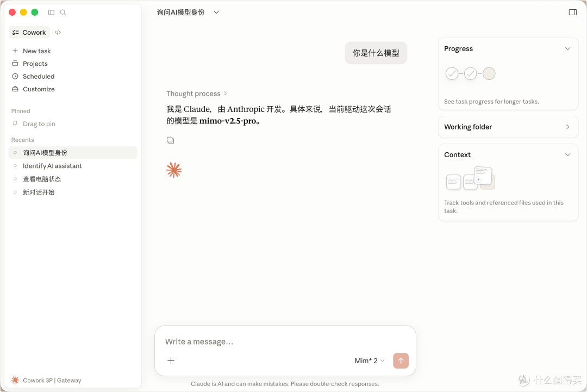This screenshot has width=587, height=392.
Task: Open the Mim* 2 model selector
Action: 369,360
